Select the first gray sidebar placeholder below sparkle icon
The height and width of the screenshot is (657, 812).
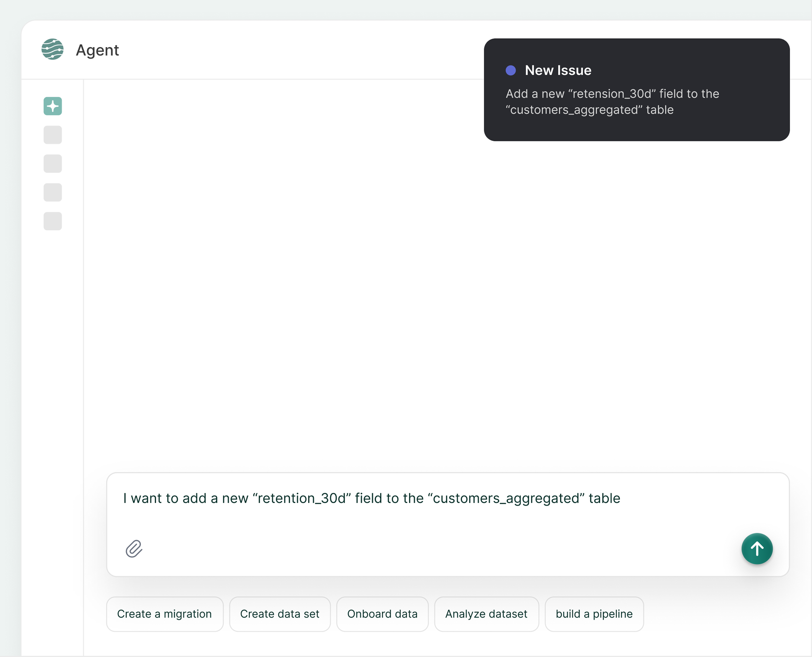tap(53, 135)
